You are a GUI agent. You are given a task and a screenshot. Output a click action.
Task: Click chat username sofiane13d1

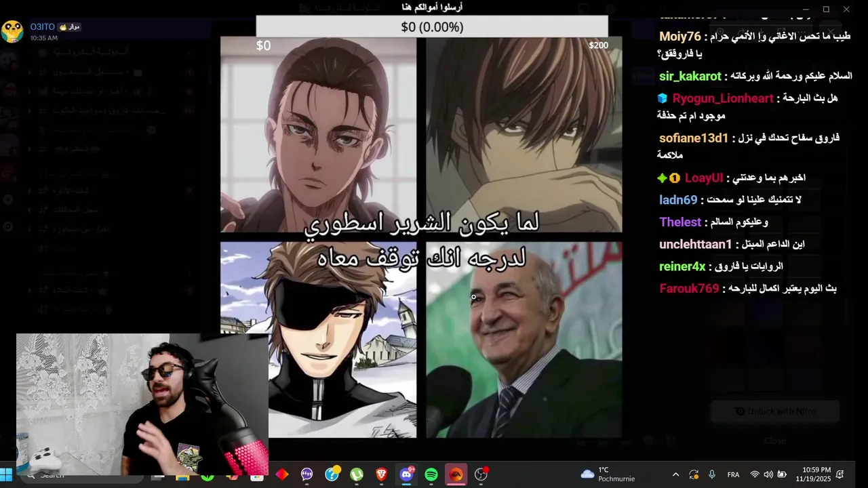[x=694, y=138]
